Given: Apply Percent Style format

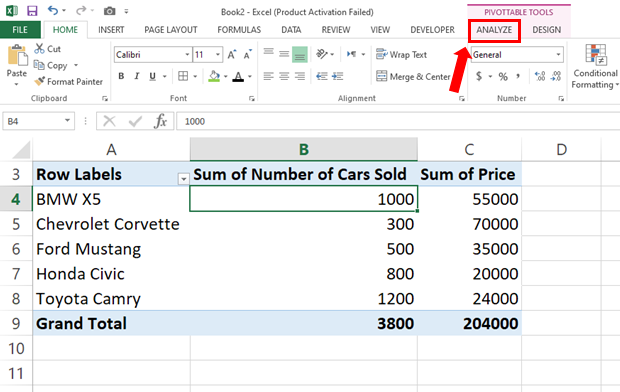Looking at the screenshot, I should coord(503,76).
